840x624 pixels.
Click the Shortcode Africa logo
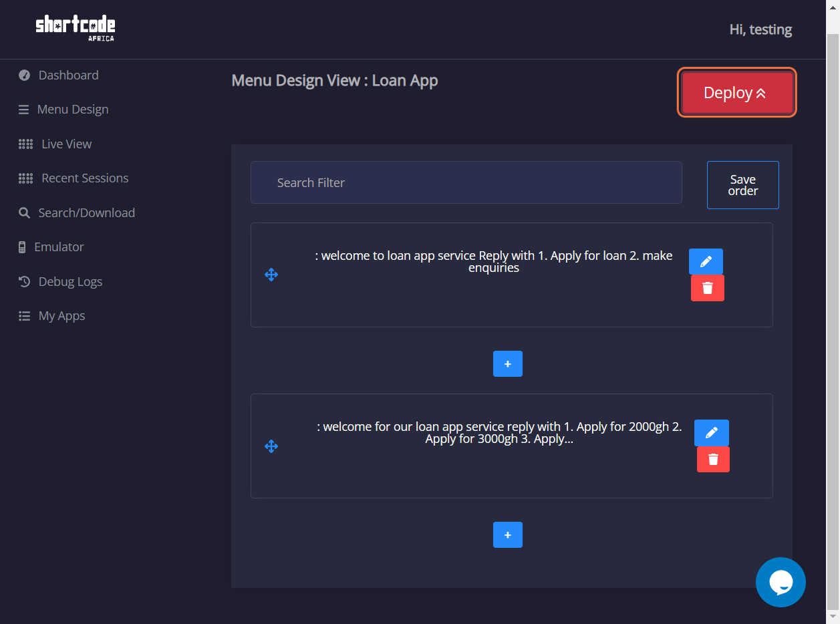point(76,28)
